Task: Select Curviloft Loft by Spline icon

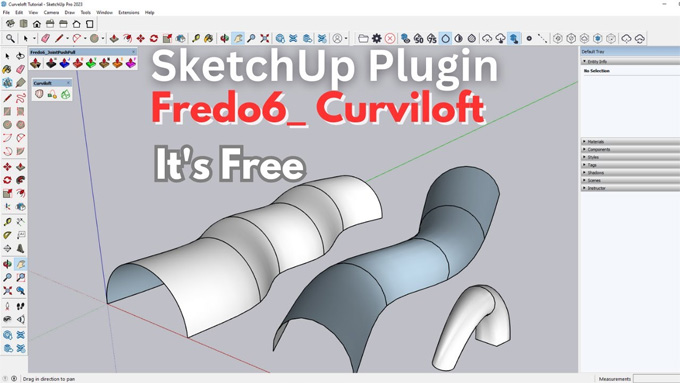Action: tap(39, 94)
